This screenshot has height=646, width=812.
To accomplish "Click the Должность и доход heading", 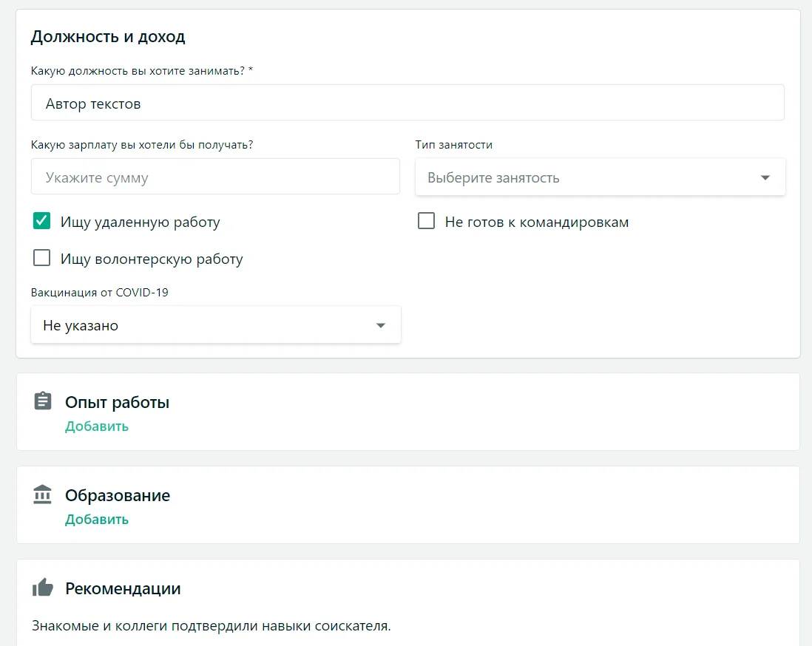I will [x=108, y=36].
